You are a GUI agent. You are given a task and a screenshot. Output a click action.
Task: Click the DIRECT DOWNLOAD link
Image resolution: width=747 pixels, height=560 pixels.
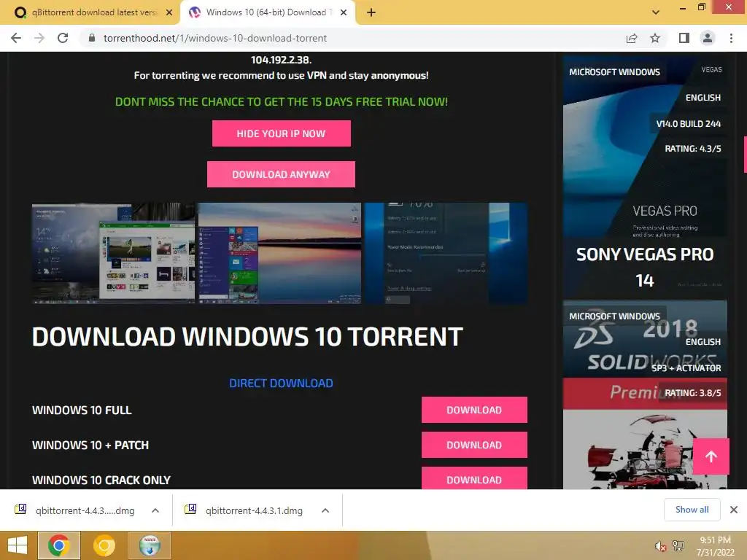click(x=281, y=384)
